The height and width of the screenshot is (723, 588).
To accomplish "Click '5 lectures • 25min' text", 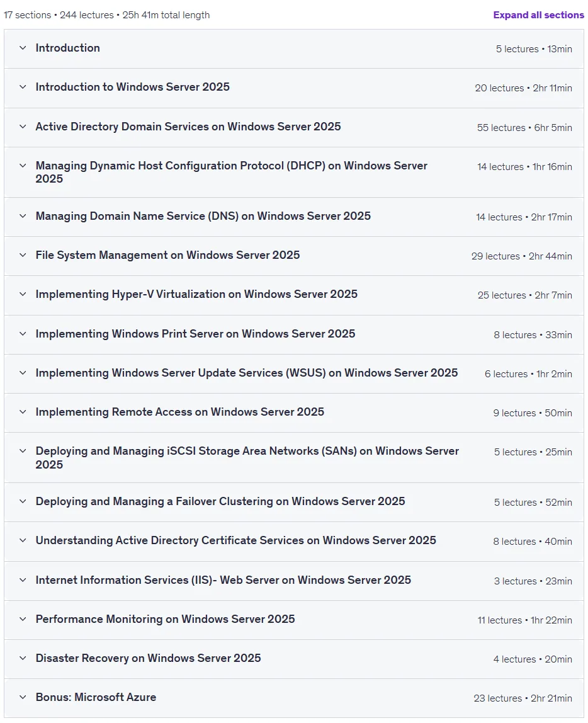I will click(533, 452).
